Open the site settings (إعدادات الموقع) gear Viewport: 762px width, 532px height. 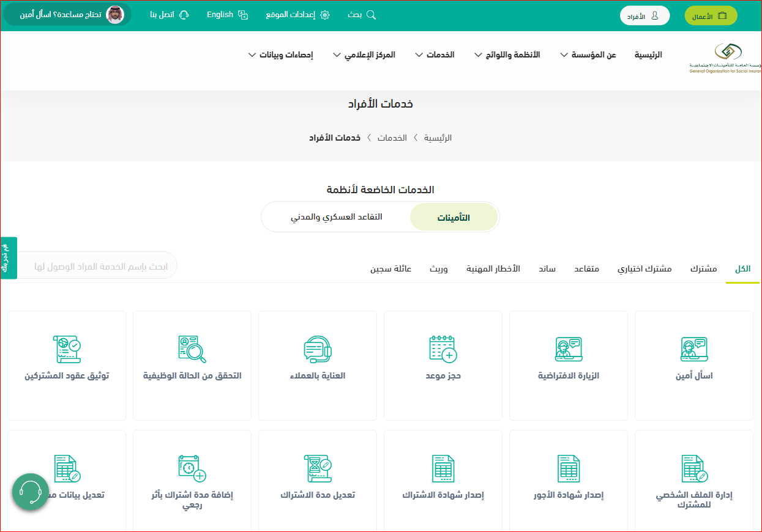(x=324, y=15)
